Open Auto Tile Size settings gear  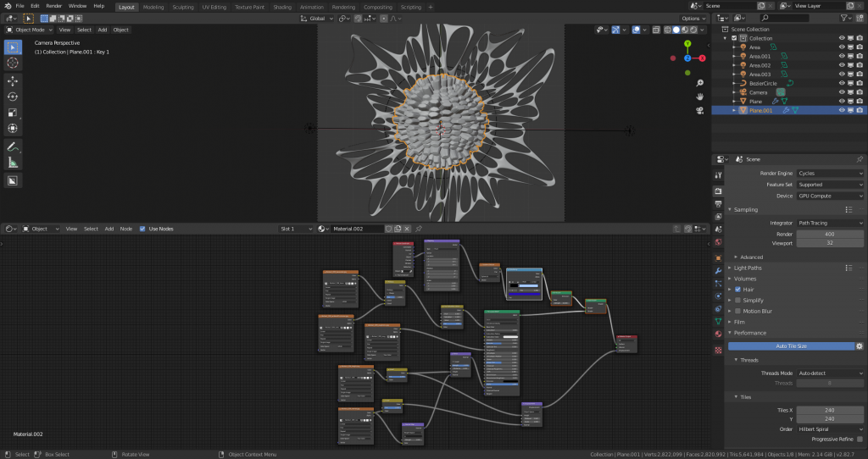(860, 346)
